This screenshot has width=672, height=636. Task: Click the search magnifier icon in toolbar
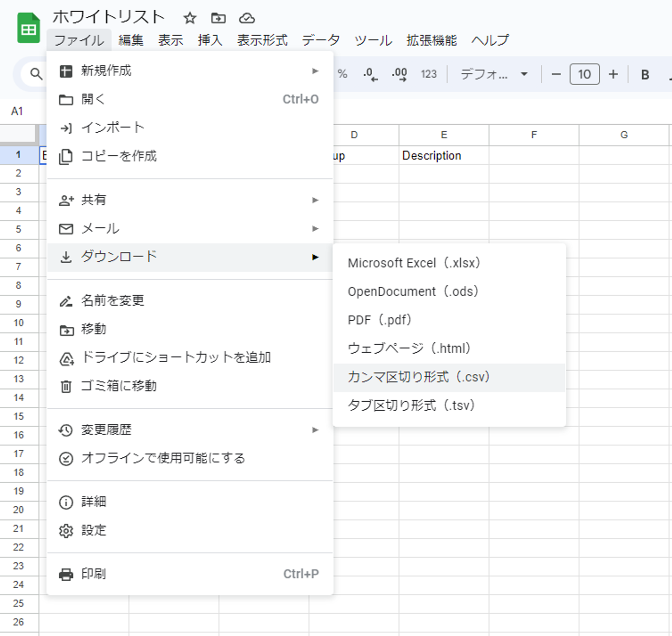(x=36, y=74)
